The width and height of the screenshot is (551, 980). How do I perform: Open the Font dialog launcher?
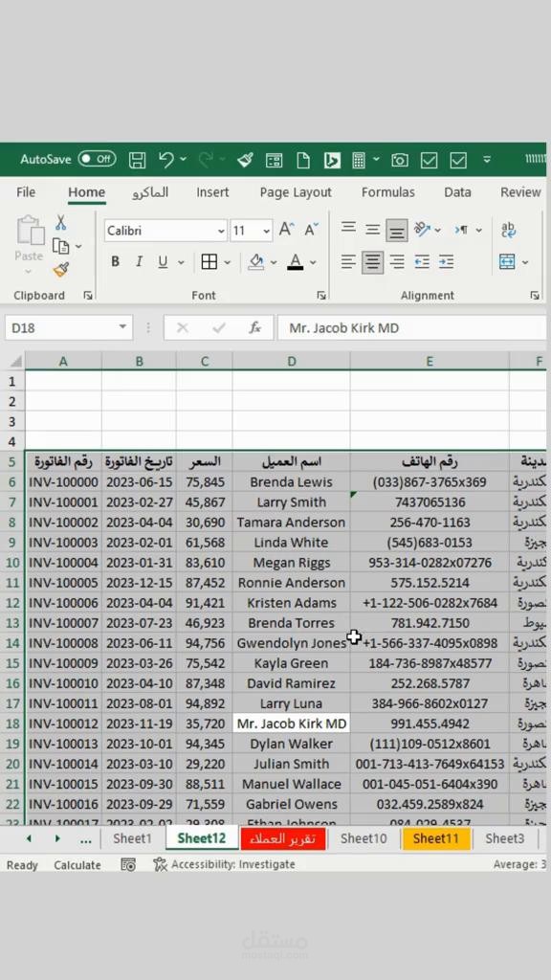(x=321, y=295)
